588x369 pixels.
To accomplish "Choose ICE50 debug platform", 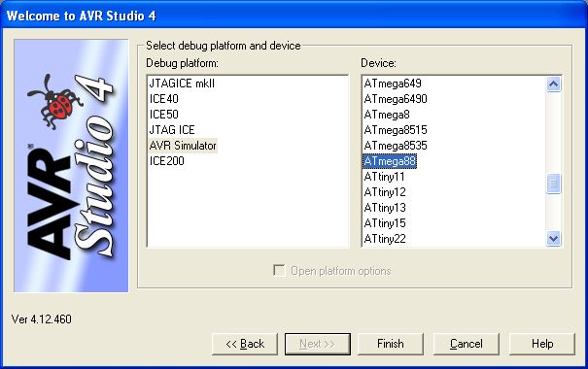I will pos(164,115).
